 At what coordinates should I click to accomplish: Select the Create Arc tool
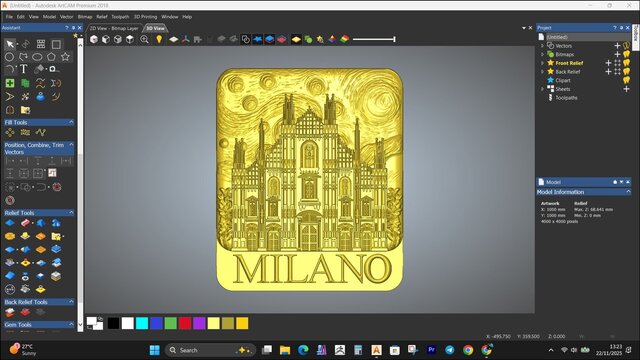pos(9,69)
